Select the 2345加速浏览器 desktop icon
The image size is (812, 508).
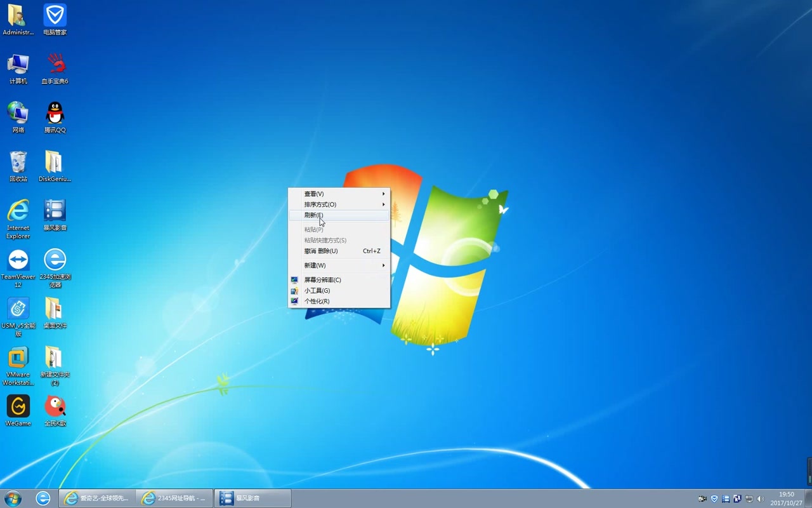(x=55, y=268)
